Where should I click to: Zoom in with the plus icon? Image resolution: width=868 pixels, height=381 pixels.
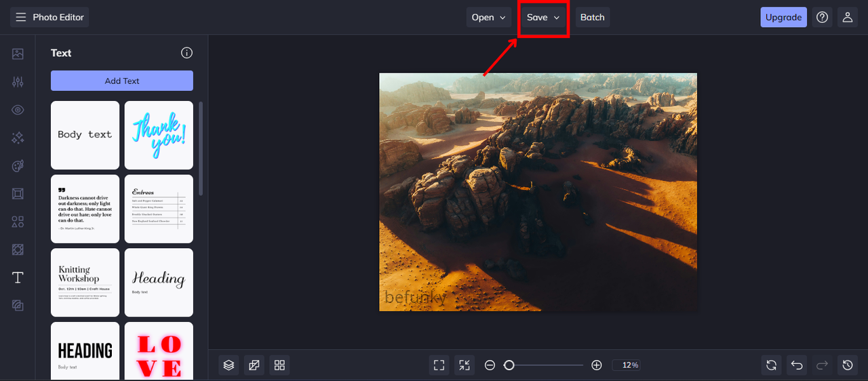click(597, 365)
